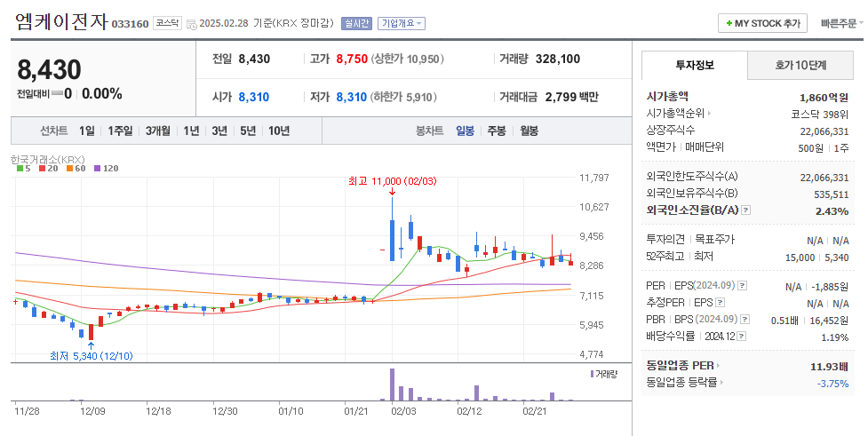868x436 pixels.
Task: Open the 동일업종 PER link
Action: coord(683,365)
